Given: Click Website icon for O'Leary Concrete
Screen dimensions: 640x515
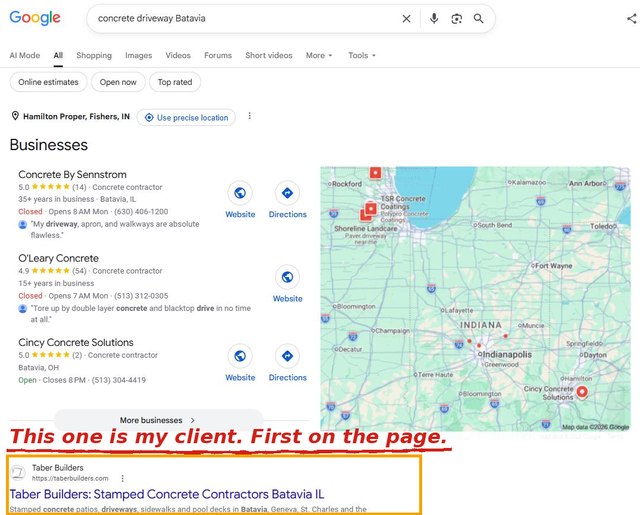Looking at the screenshot, I should [x=287, y=277].
